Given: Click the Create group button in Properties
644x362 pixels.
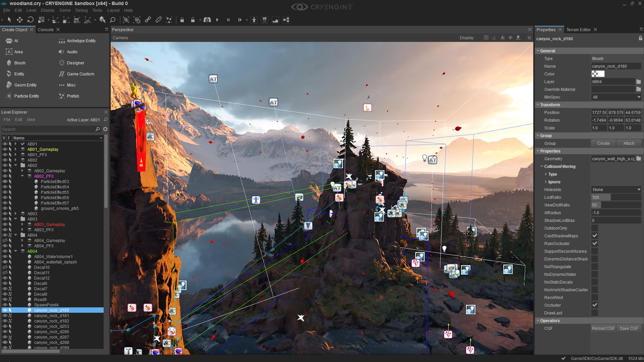Looking at the screenshot, I should pos(603,143).
